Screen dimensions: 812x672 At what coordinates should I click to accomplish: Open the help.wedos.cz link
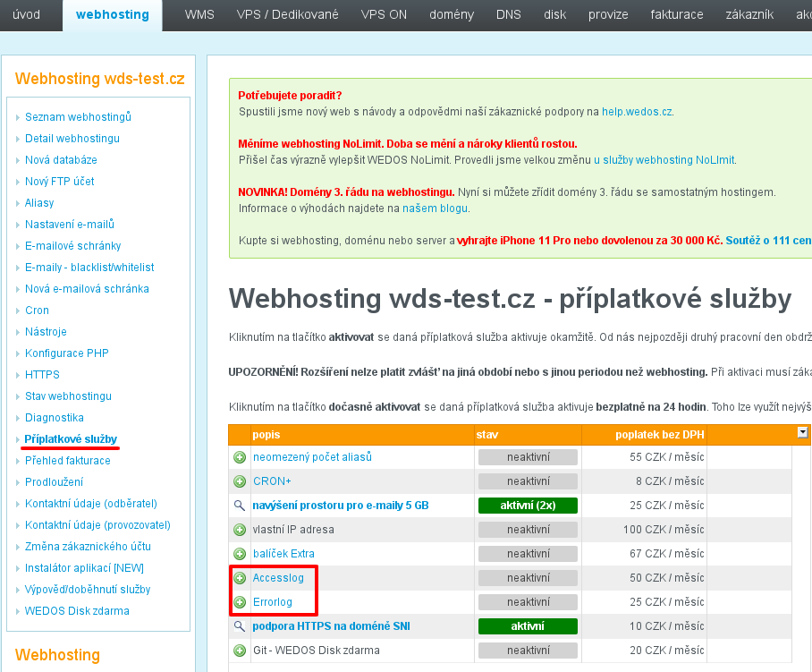pyautogui.click(x=636, y=112)
